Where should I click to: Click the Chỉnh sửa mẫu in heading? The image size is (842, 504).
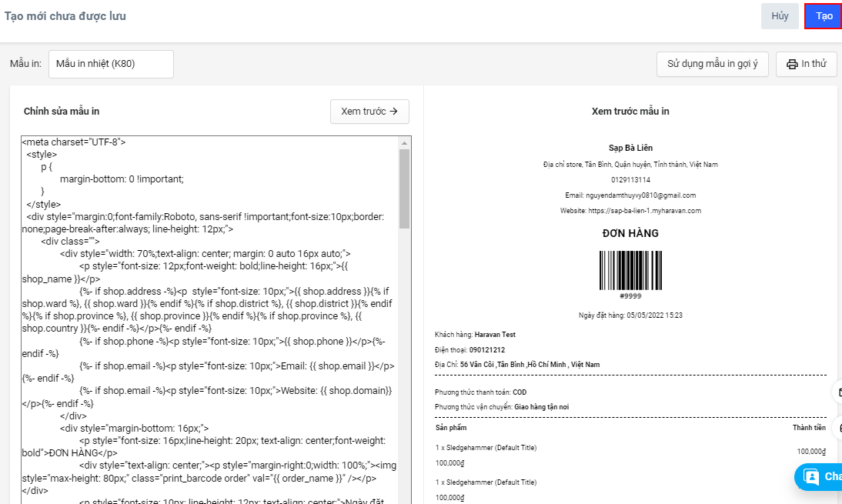[x=62, y=112]
